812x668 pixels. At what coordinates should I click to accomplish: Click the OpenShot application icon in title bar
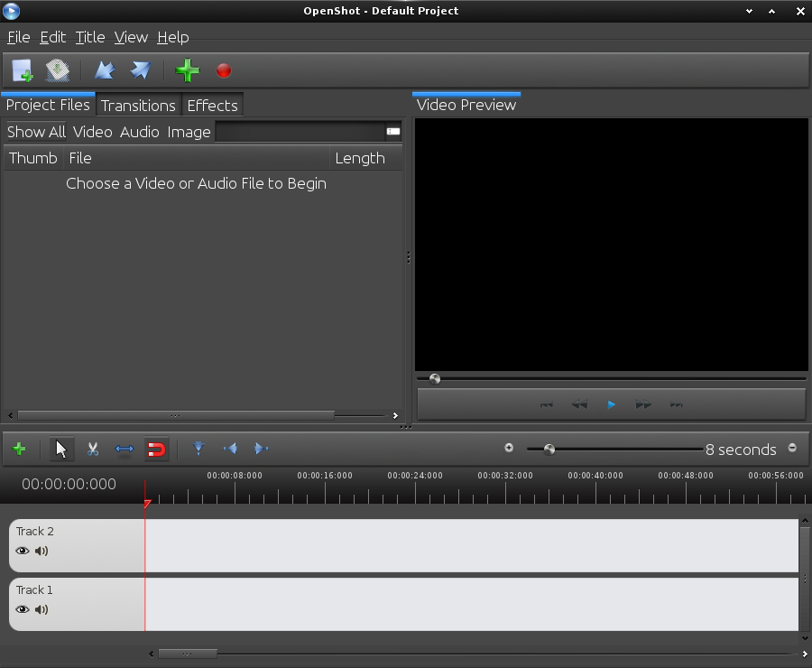click(11, 11)
